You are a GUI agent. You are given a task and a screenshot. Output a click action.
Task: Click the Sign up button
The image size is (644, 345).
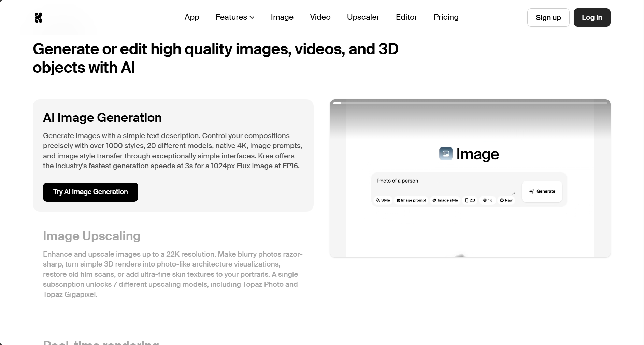pyautogui.click(x=548, y=17)
